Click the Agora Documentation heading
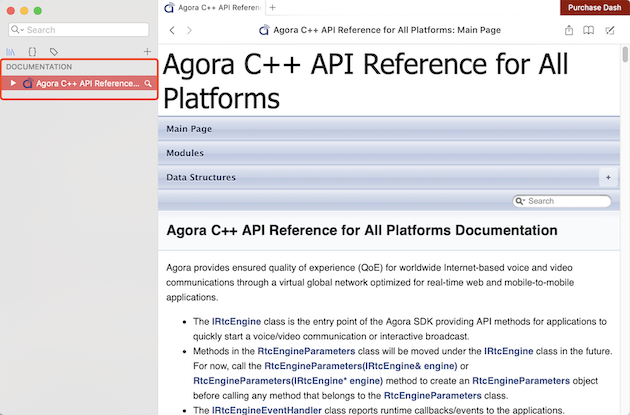Screen dimensions: 630x415 tap(362, 230)
